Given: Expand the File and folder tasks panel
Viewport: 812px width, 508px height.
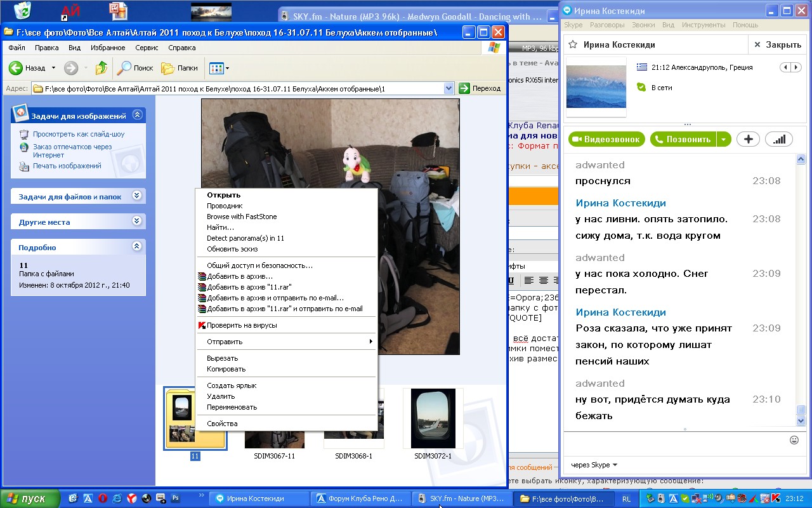Looking at the screenshot, I should point(136,196).
